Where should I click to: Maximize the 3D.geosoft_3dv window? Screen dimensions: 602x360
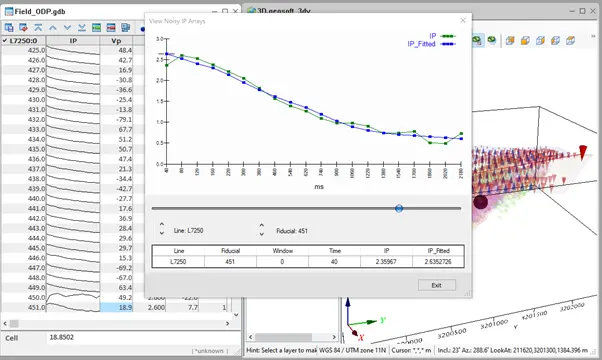(x=582, y=11)
